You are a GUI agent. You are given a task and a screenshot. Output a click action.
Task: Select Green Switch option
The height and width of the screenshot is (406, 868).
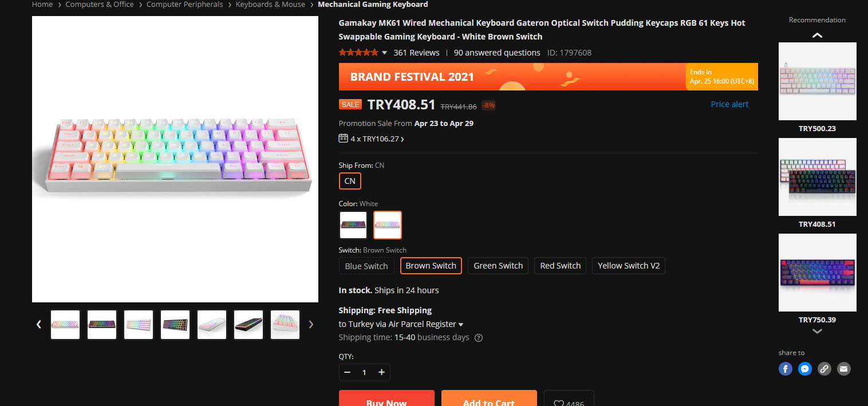(x=498, y=266)
